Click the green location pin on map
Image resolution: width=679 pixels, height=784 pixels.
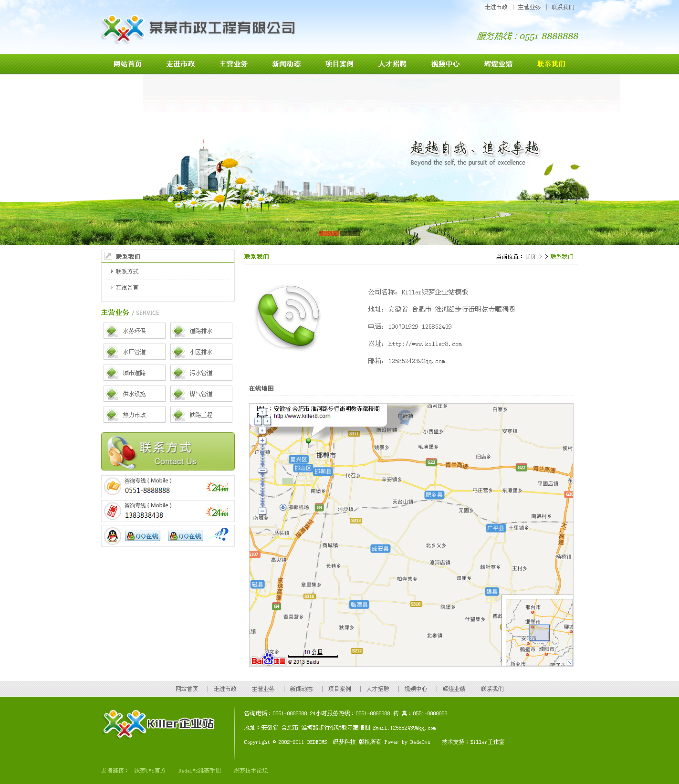pos(308,441)
